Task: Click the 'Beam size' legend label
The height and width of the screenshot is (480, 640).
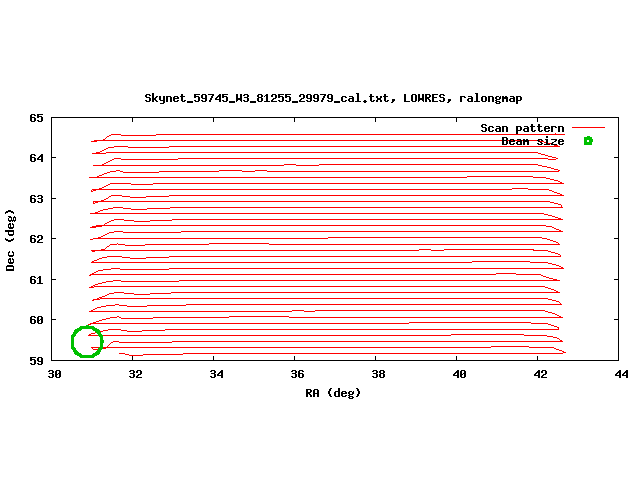Action: click(x=533, y=141)
